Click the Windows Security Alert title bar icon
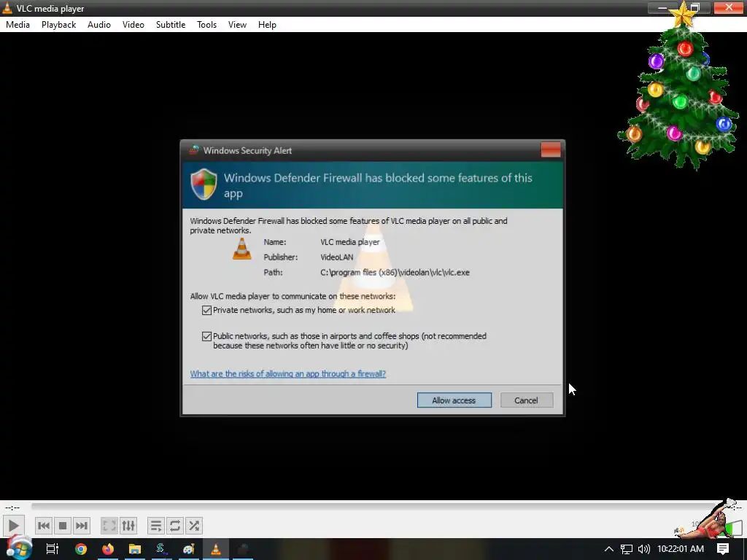This screenshot has height=560, width=747. point(194,150)
